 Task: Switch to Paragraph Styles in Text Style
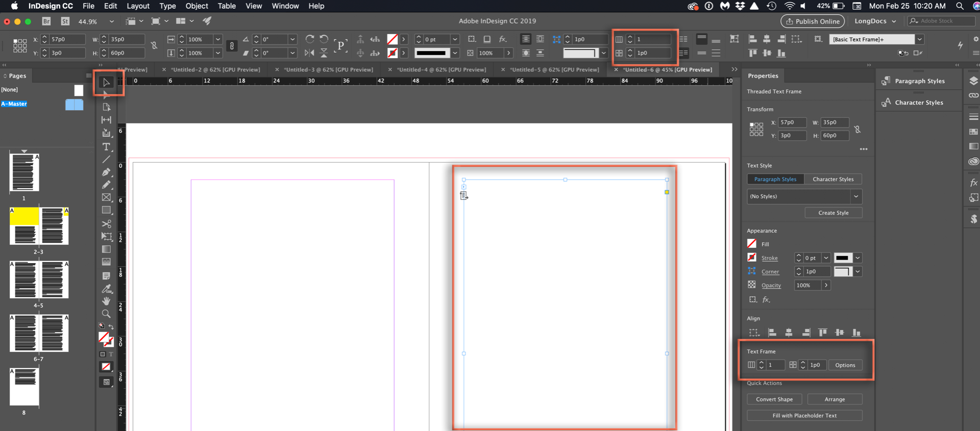tap(775, 179)
